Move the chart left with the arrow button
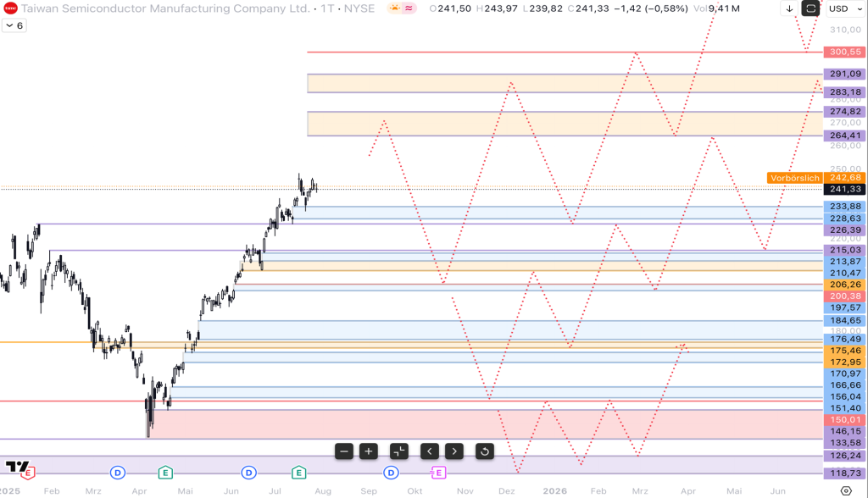Screen dimensions: 868x498 [430, 451]
